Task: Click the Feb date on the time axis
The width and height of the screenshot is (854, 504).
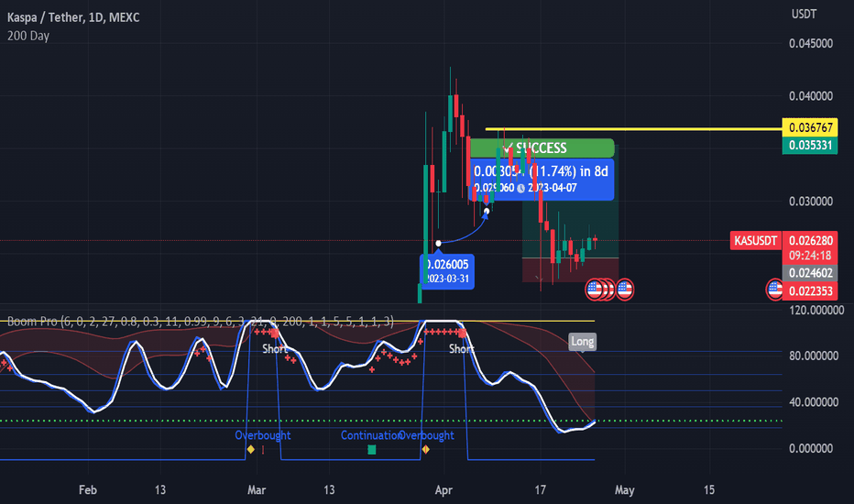Action: [88, 490]
